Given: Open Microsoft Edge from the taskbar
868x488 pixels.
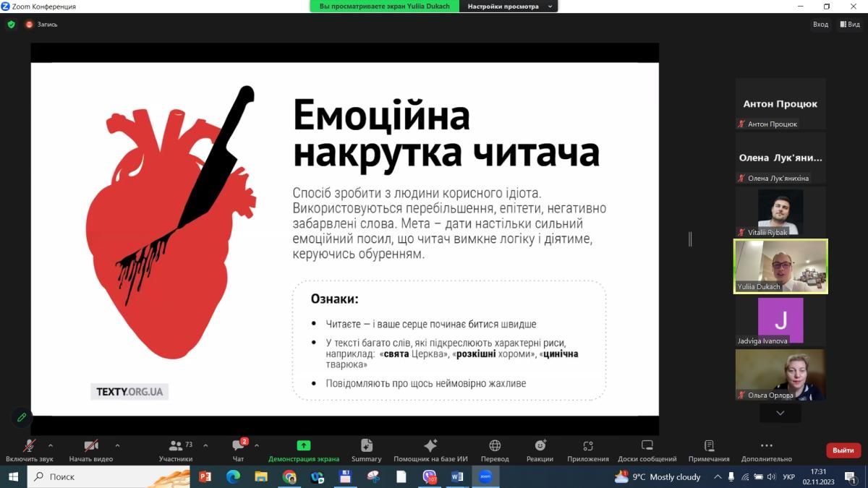Looking at the screenshot, I should (x=233, y=476).
